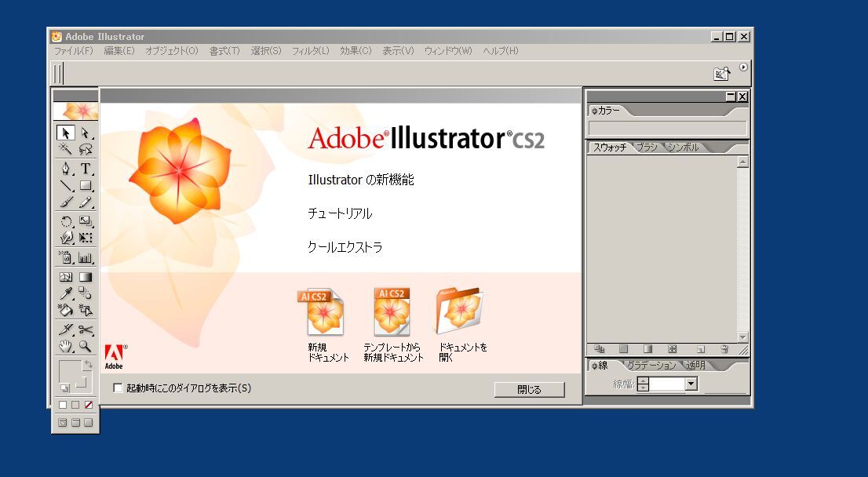The image size is (868, 477).
Task: Select the Magic Wand tool
Action: pos(65,149)
